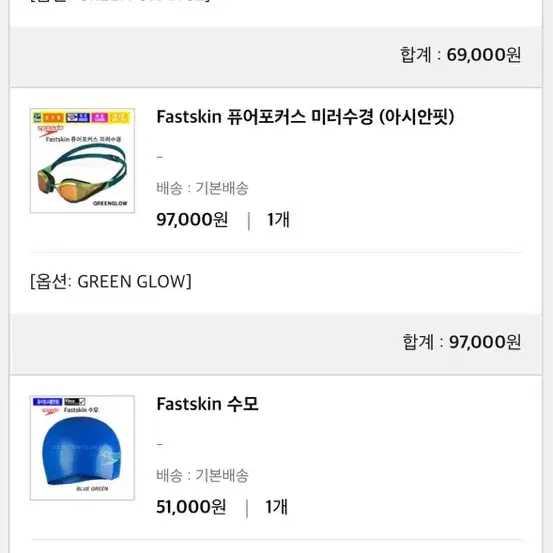Tap the GREENGLOW label inside goggles image
This screenshot has height=553, width=553.
click(x=110, y=203)
